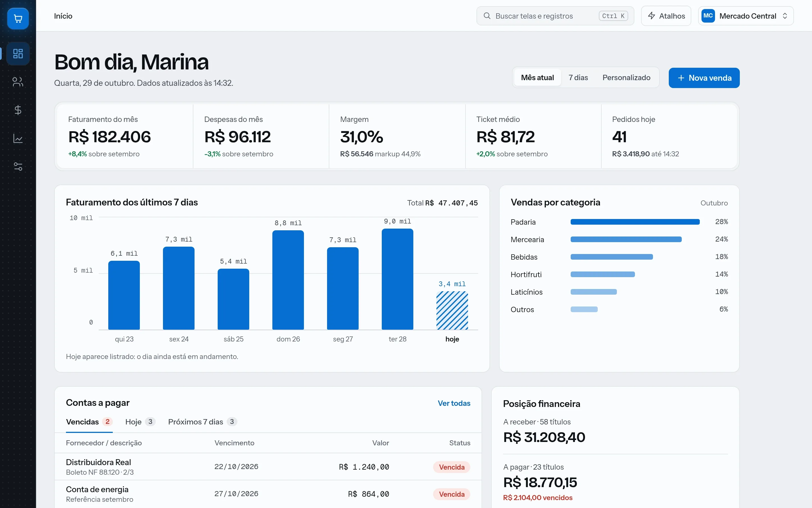The image size is (812, 508).
Task: Click the Ctrl K shortcut hint
Action: coord(613,16)
